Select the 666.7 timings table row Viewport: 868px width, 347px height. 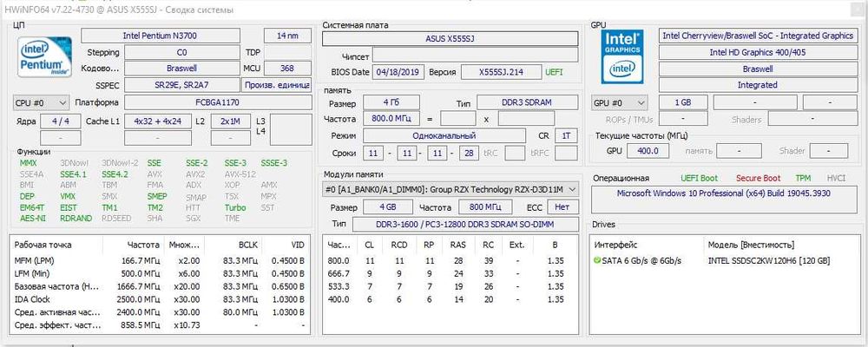point(450,273)
